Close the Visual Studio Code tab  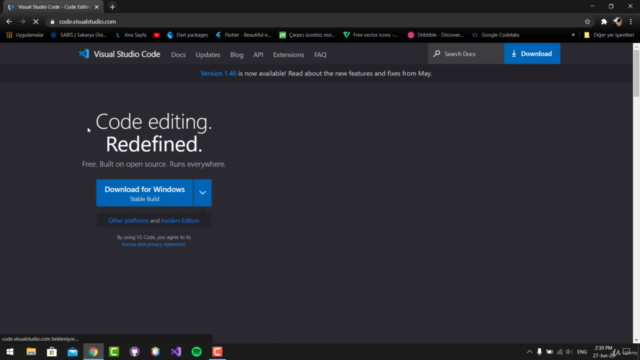[x=97, y=7]
